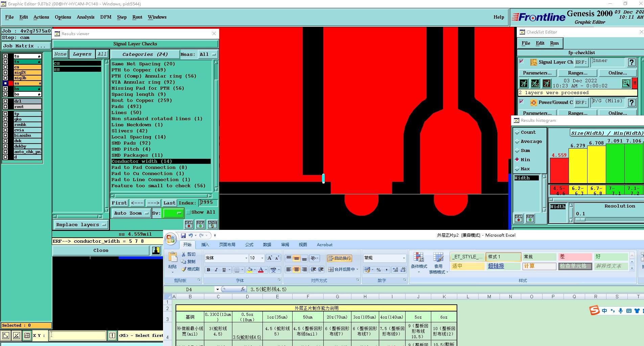Click the question mark beside the Inner ERF field
Image resolution: width=644 pixels, height=346 pixels.
click(631, 62)
